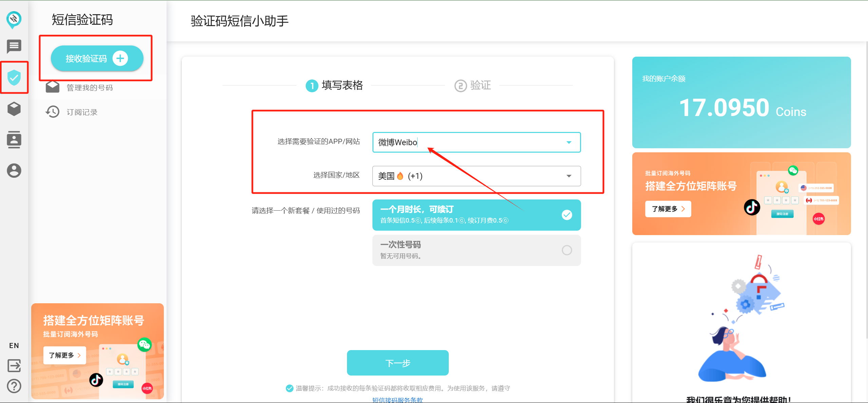Select step 1 填写表格 tab
This screenshot has height=403, width=868.
pos(334,85)
